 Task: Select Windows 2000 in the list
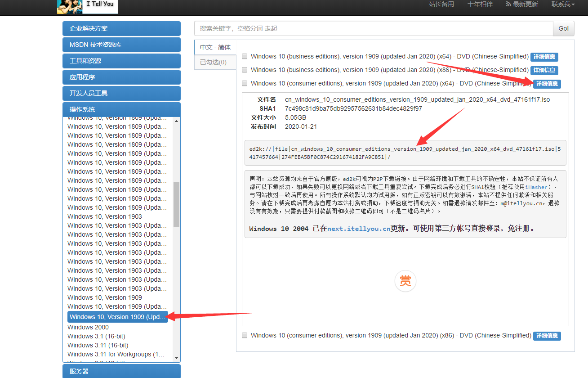88,327
